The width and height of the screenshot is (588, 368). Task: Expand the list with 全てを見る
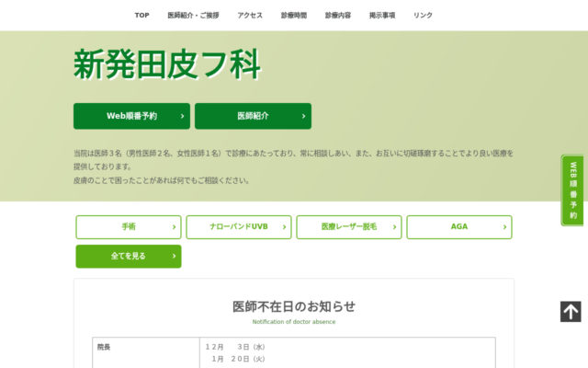click(129, 257)
